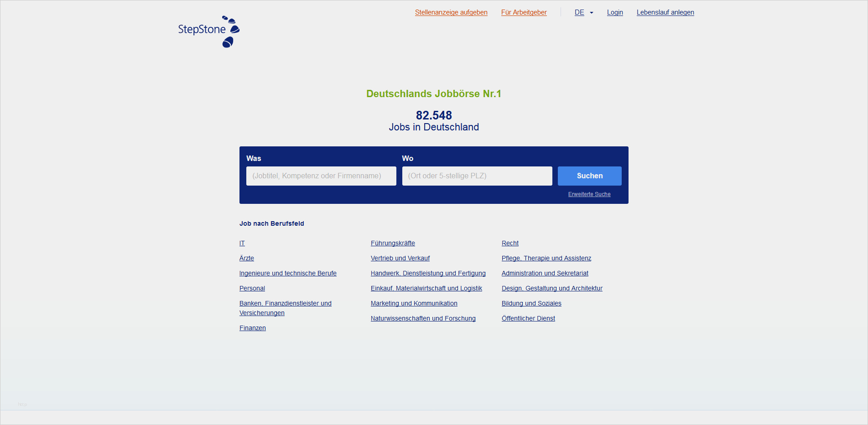The height and width of the screenshot is (425, 868).
Task: Click the Suchen search button
Action: pyautogui.click(x=590, y=176)
